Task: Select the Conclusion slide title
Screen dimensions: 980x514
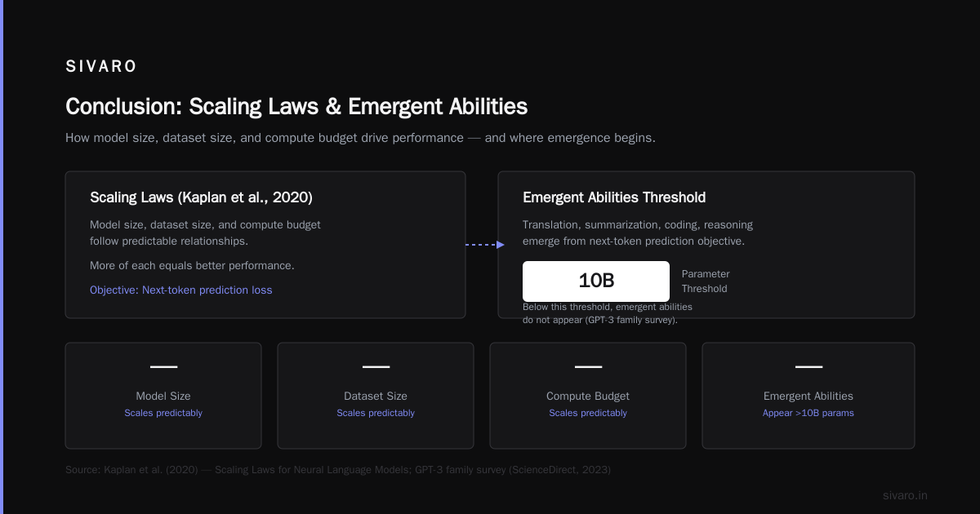Action: coord(296,107)
